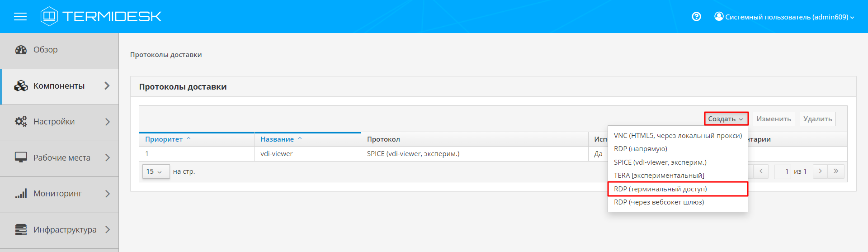
Task: Expand Инфраструктура submenu chevron
Action: click(x=107, y=229)
